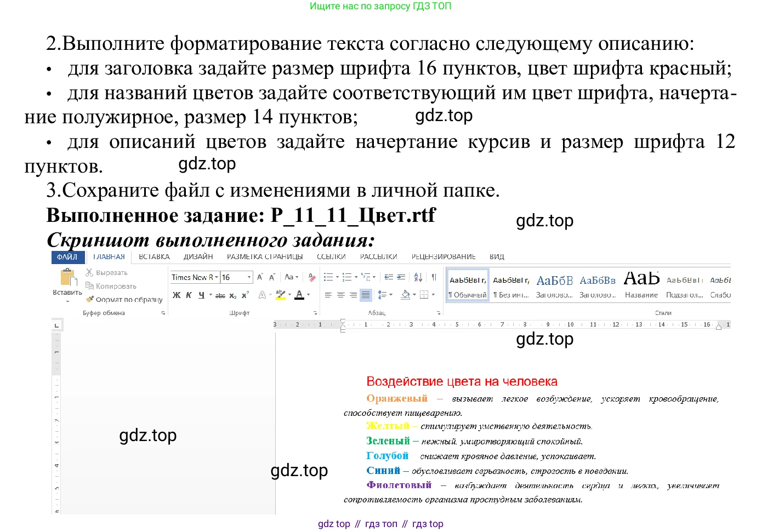The height and width of the screenshot is (532, 762).
Task: Switch to the ВИД tab
Action: pos(497,257)
